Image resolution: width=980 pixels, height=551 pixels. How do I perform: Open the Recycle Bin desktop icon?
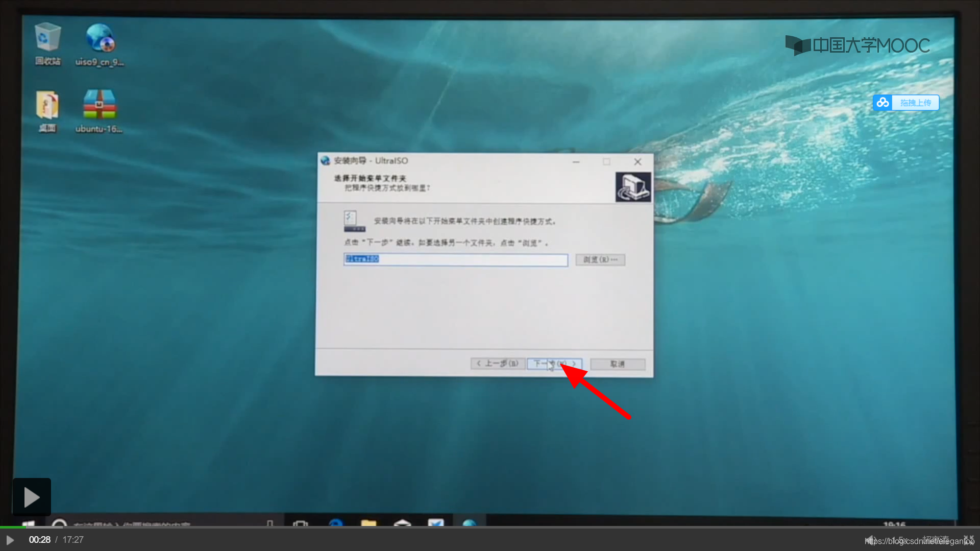(47, 44)
